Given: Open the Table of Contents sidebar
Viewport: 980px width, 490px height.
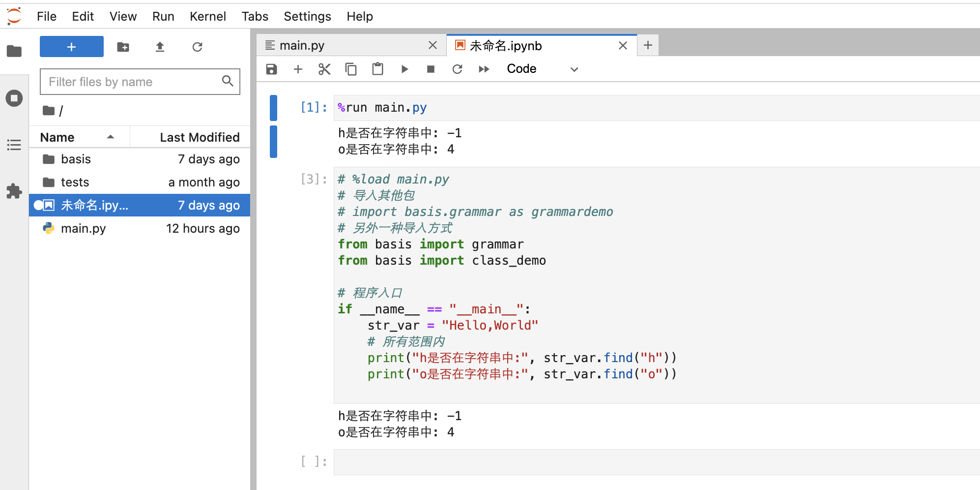Looking at the screenshot, I should pyautogui.click(x=14, y=145).
